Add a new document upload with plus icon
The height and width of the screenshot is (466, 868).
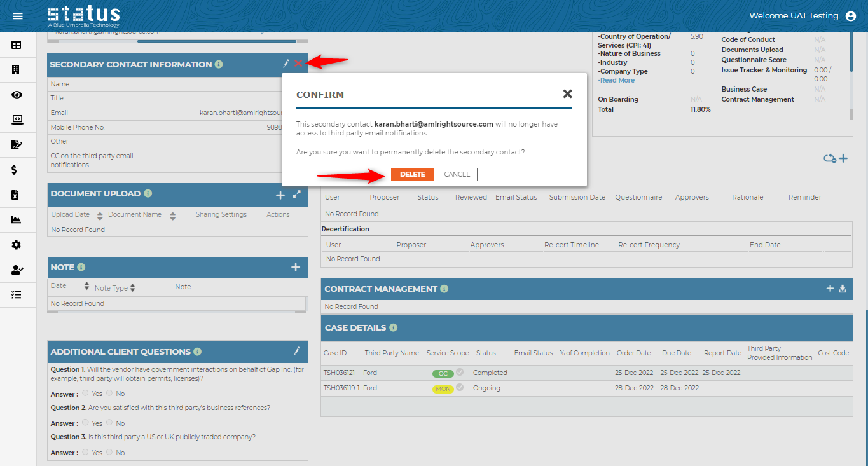coord(280,195)
